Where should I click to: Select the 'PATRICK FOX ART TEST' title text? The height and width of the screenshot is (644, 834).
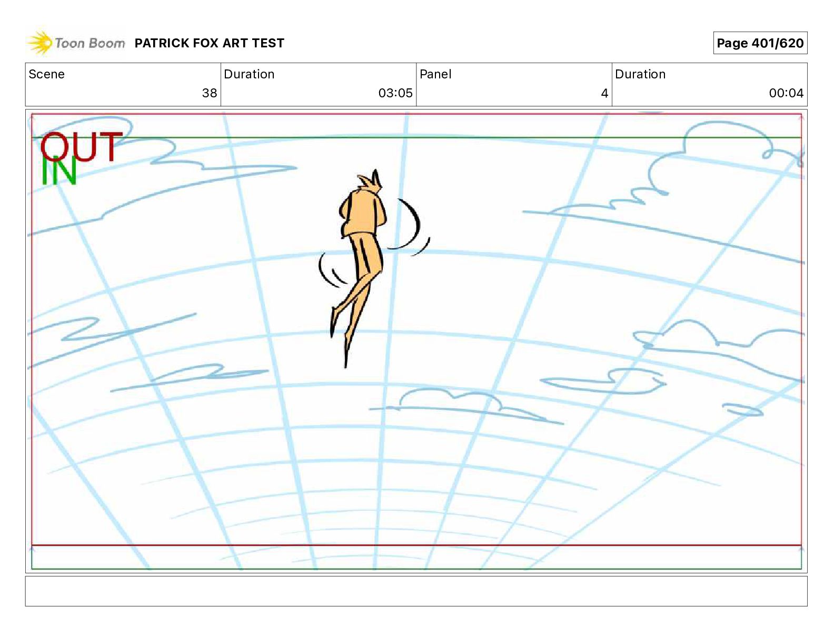(x=210, y=43)
